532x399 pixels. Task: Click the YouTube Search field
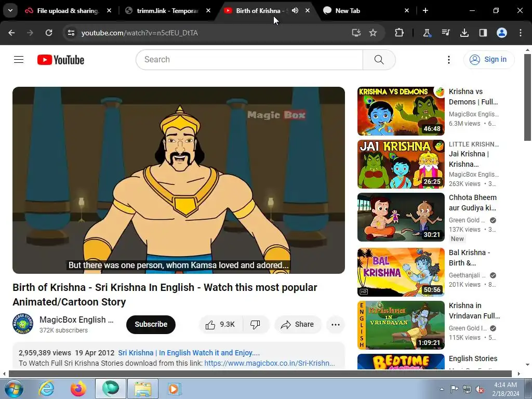tap(249, 60)
